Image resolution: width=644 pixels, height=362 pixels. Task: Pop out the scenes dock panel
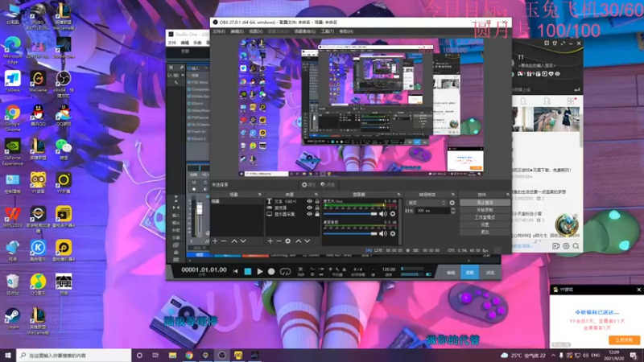coord(259,195)
